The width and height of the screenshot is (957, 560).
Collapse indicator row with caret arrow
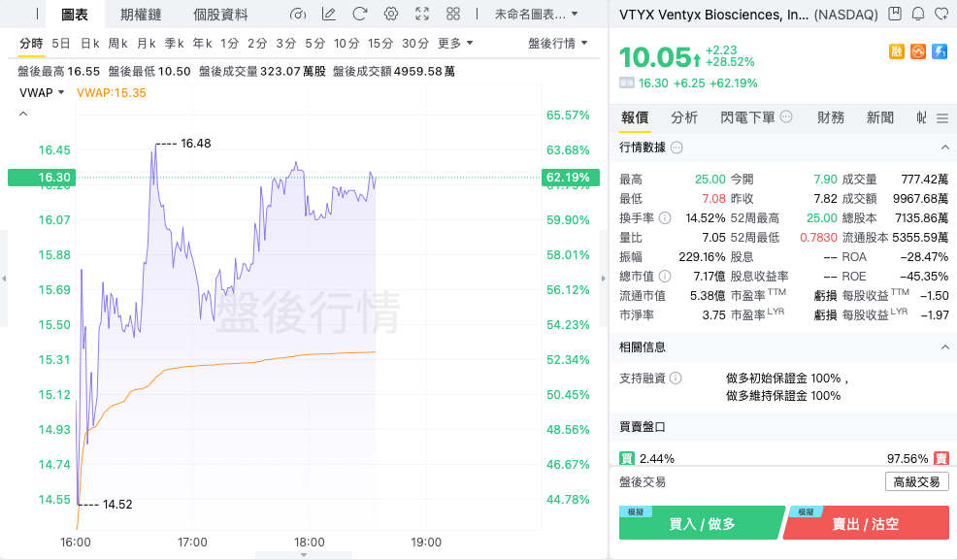(23, 115)
